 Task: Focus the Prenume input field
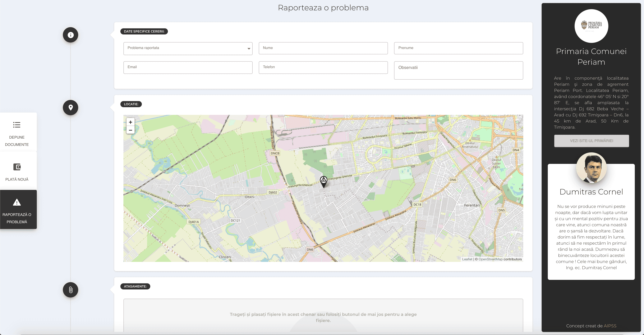point(458,48)
